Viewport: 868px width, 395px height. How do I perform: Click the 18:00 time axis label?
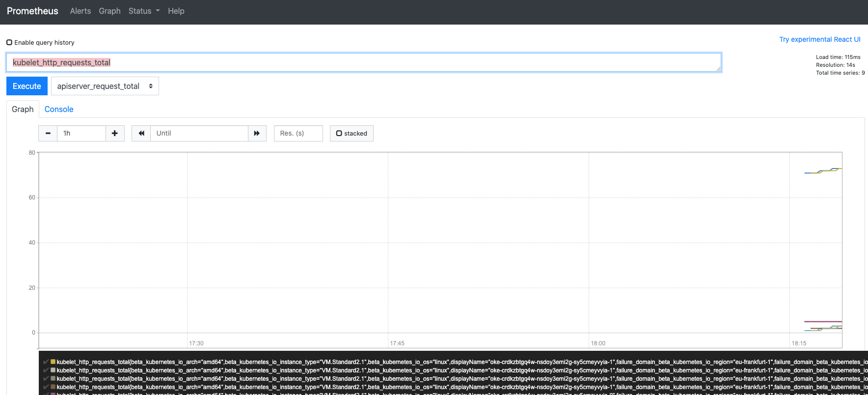coord(598,343)
